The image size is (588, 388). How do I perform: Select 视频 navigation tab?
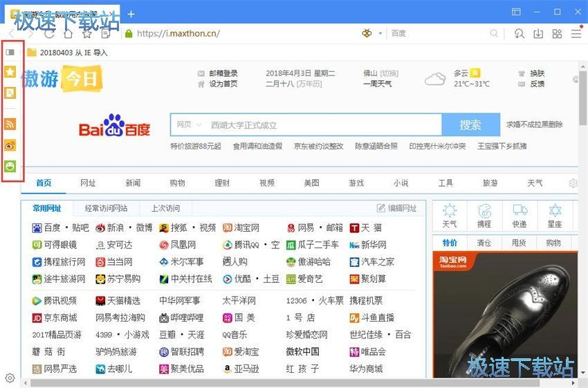pyautogui.click(x=267, y=183)
